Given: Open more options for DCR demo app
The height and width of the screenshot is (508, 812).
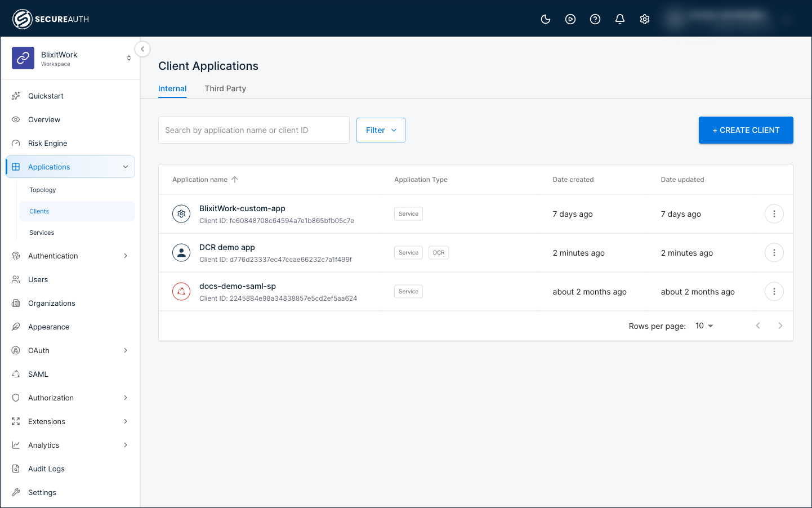Looking at the screenshot, I should coord(774,253).
